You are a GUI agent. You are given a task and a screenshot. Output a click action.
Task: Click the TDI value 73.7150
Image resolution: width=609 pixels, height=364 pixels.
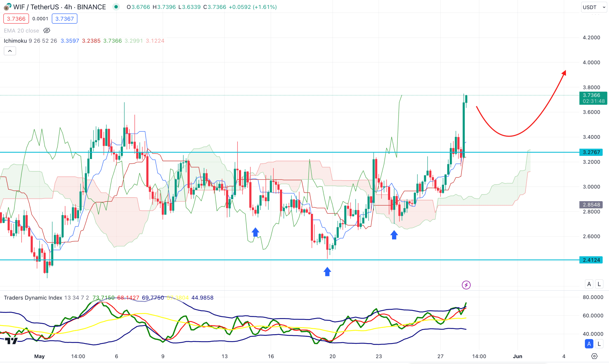pos(103,297)
